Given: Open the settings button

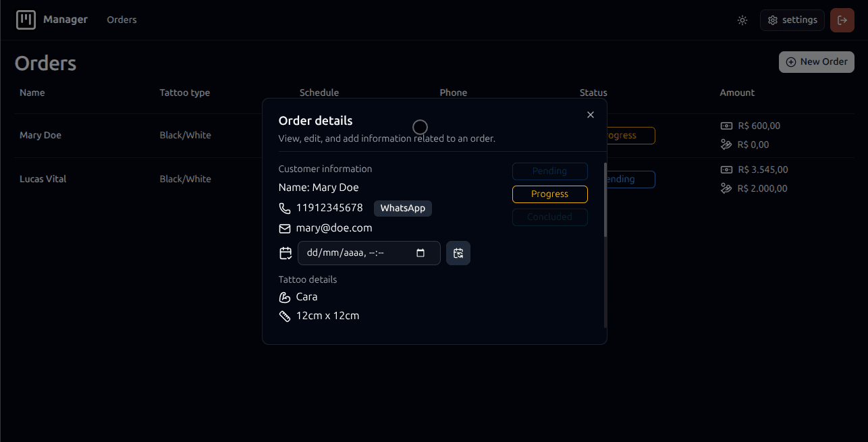Looking at the screenshot, I should coord(792,20).
